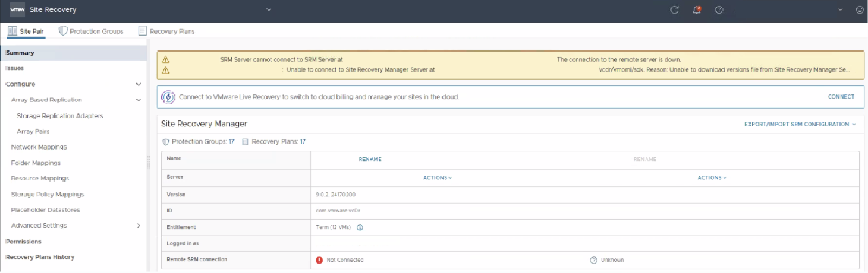Click the blue RENAME link
868x273 pixels.
pos(370,159)
